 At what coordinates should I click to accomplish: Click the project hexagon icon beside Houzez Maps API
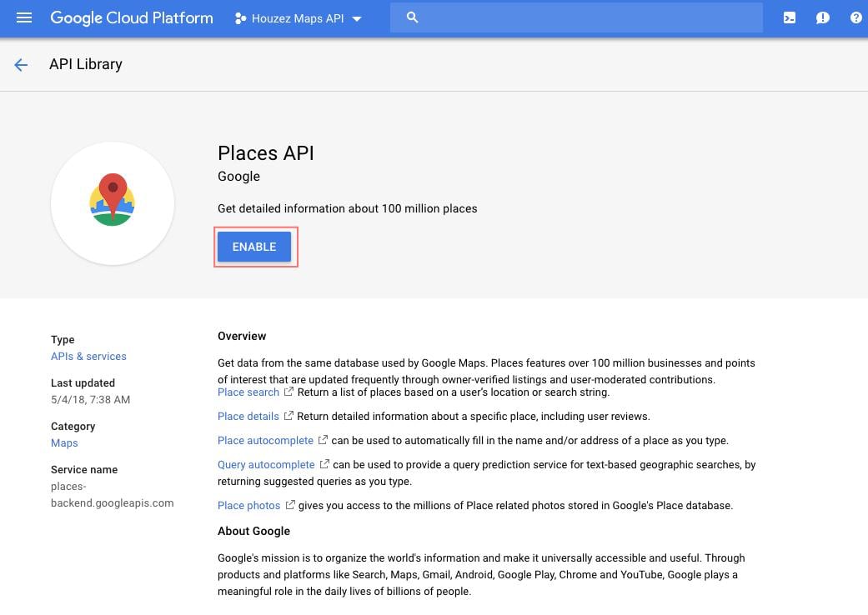pyautogui.click(x=240, y=18)
